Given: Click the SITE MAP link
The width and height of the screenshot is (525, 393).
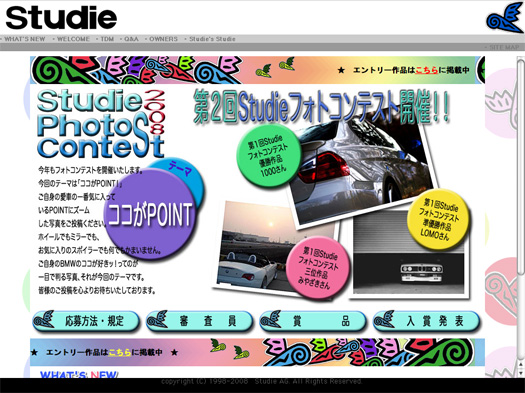Looking at the screenshot, I should pyautogui.click(x=504, y=47).
